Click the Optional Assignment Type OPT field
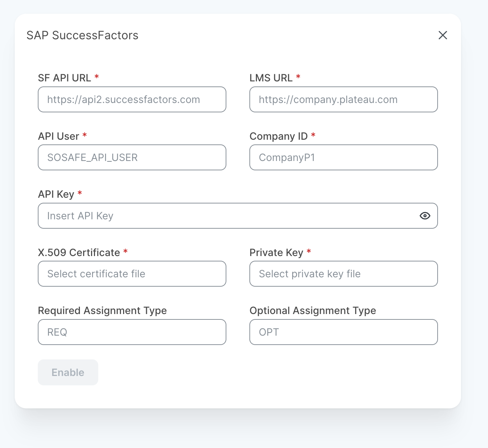488x448 pixels. pos(343,332)
